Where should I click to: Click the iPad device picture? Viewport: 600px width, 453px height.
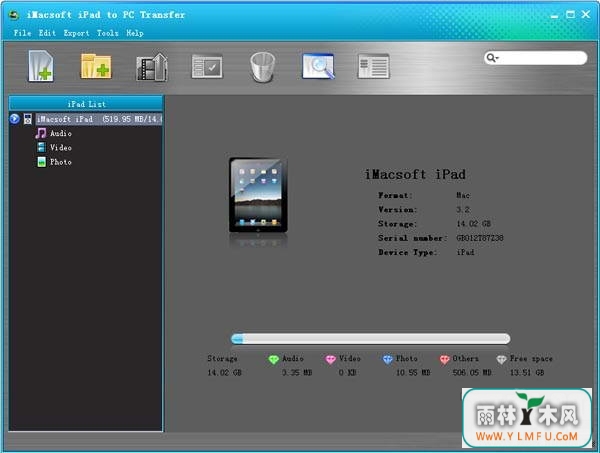coord(258,195)
